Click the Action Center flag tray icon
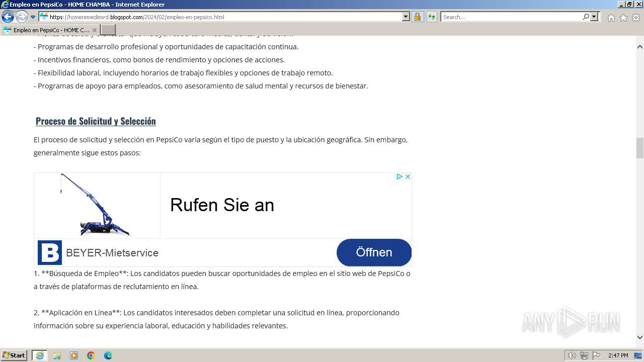Screen dimensions: 644x362 [x=596, y=355]
